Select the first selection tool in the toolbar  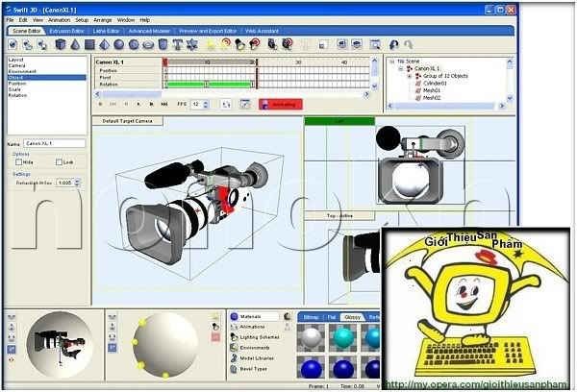pos(13,44)
